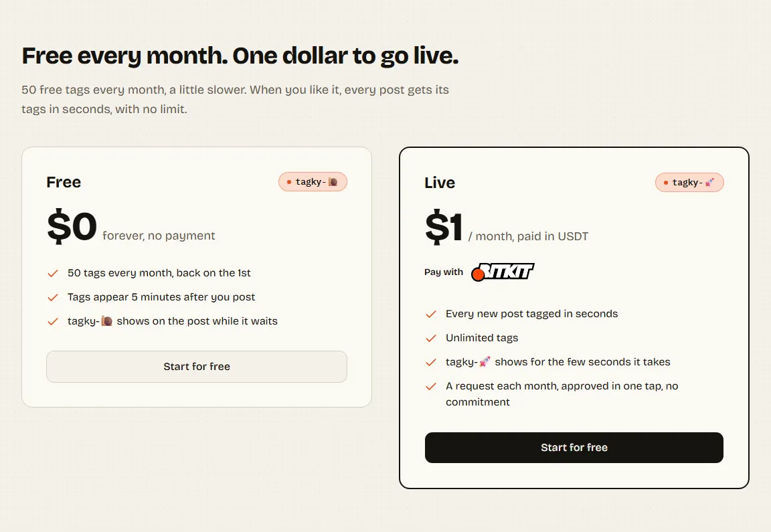Click the Start for free button in Free plan
The image size is (771, 532).
tap(197, 366)
